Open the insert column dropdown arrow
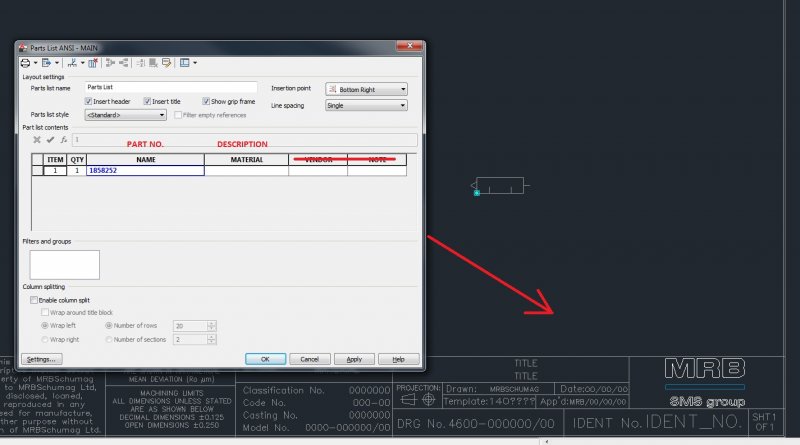Image resolution: width=800 pixels, height=445 pixels. (x=83, y=63)
